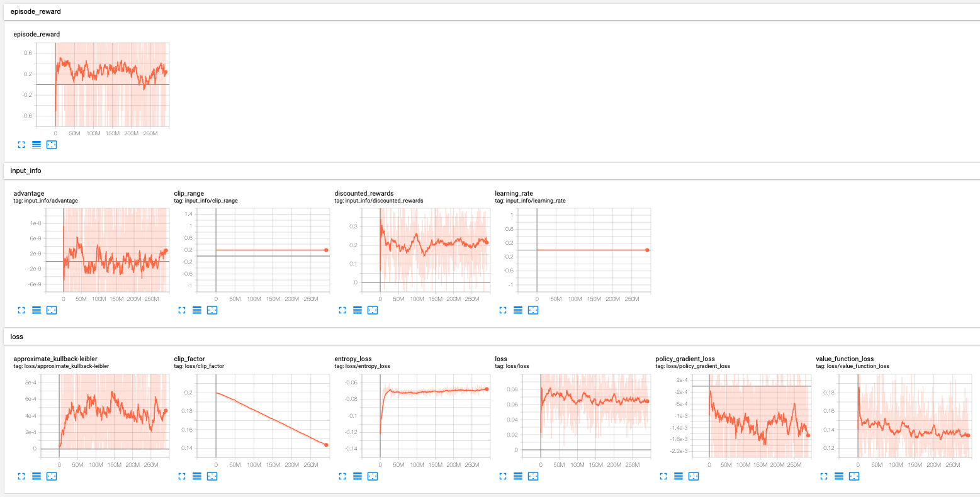Fit value_function_loss chart domain to data
The height and width of the screenshot is (497, 980).
[x=854, y=476]
